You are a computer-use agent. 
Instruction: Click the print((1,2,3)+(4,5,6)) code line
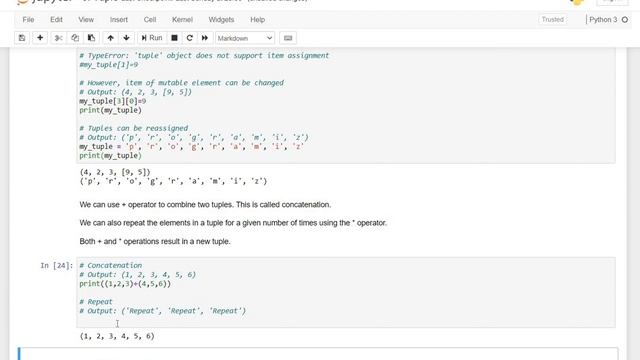tap(125, 284)
